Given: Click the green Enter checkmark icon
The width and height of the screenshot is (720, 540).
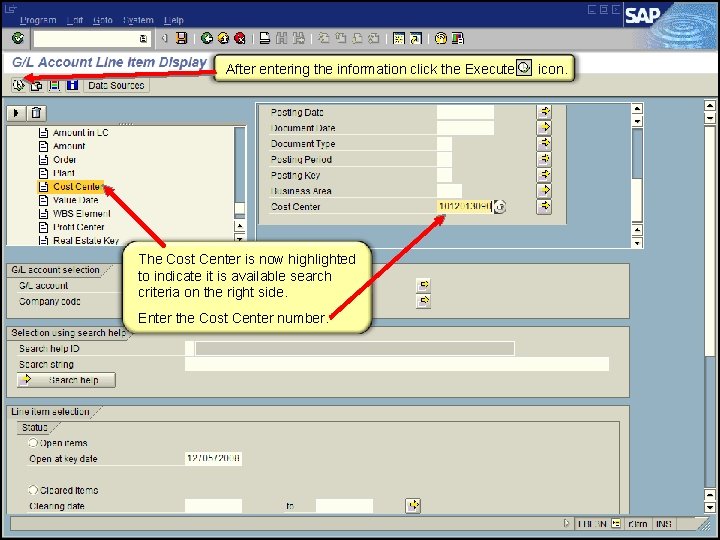Looking at the screenshot, I should tap(18, 38).
